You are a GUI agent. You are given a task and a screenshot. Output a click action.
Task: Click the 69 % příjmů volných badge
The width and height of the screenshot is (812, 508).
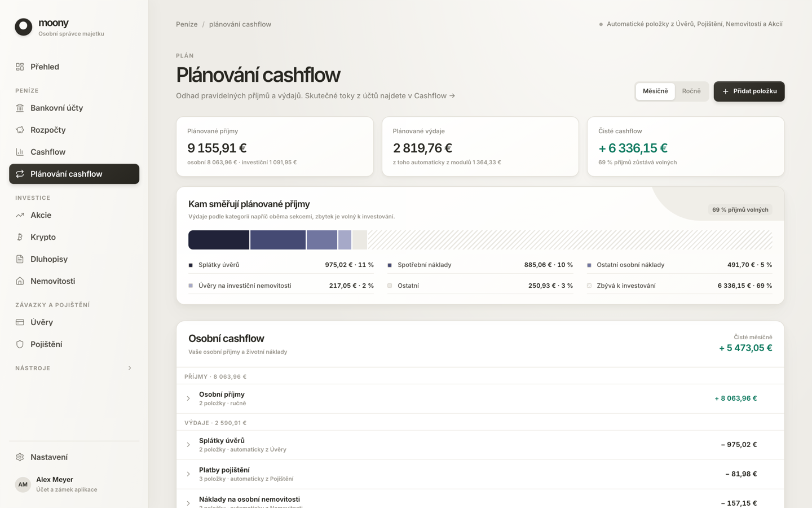[x=740, y=209]
